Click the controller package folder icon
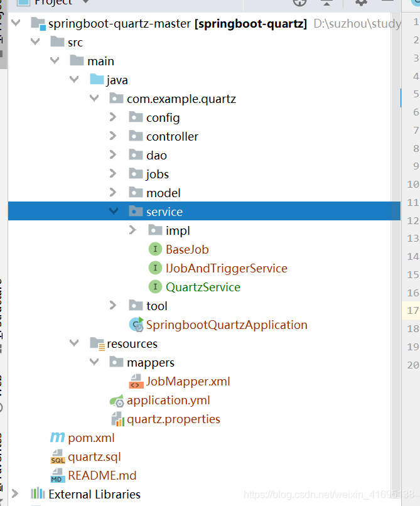 [x=136, y=136]
